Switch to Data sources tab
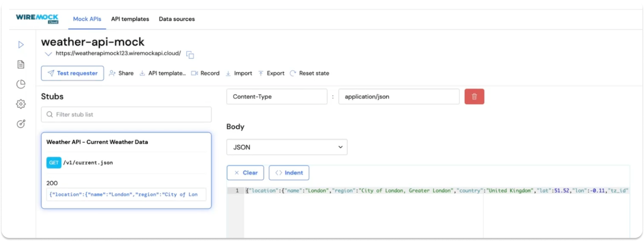The width and height of the screenshot is (644, 241). (x=177, y=19)
